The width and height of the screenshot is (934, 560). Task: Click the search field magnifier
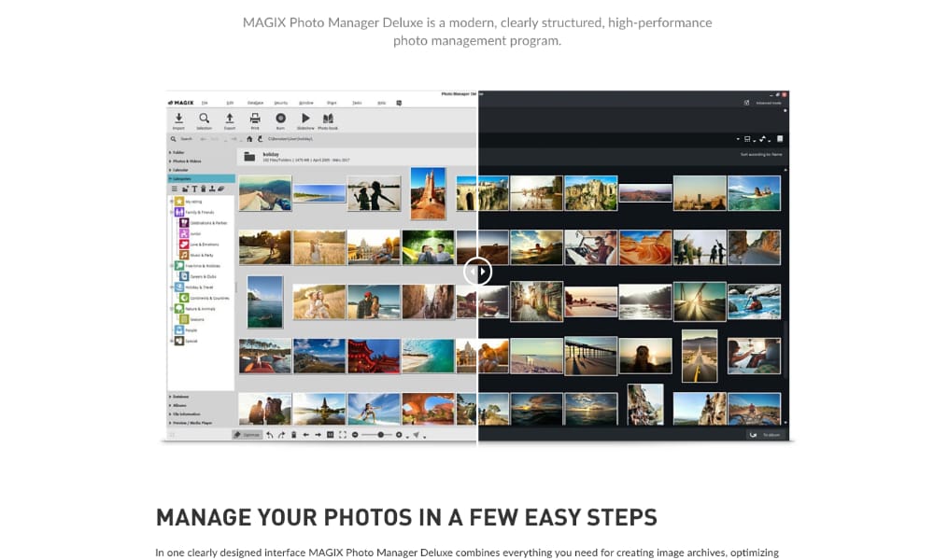[x=174, y=139]
